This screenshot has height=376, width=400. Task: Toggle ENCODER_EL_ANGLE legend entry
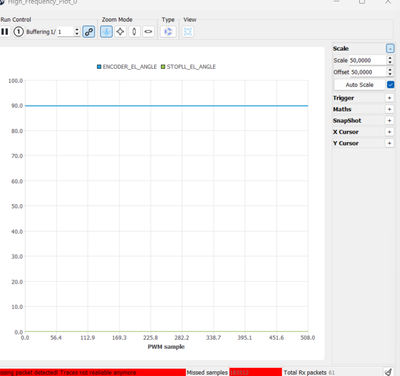click(127, 67)
